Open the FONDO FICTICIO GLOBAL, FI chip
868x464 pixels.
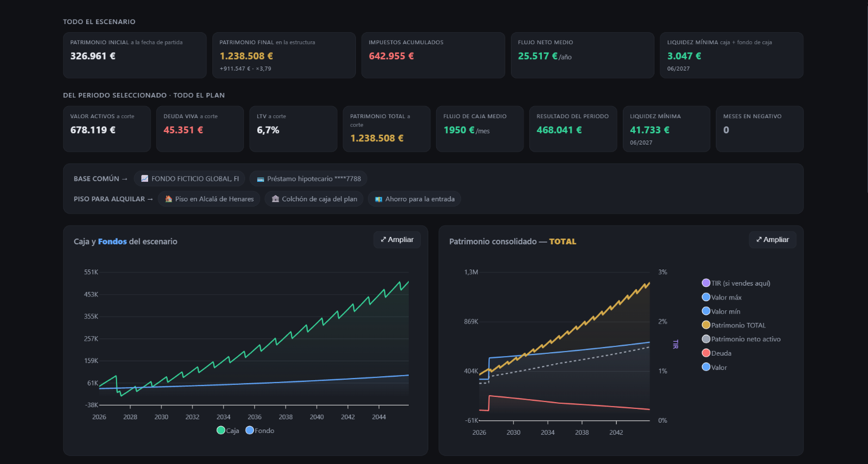[x=189, y=179]
